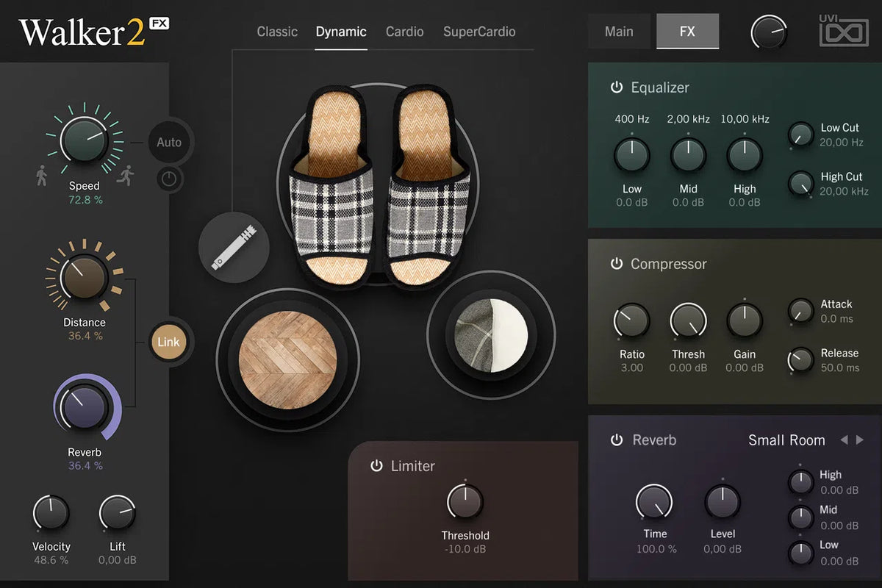Viewport: 882px width, 588px height.
Task: Click the Link button
Action: (168, 342)
